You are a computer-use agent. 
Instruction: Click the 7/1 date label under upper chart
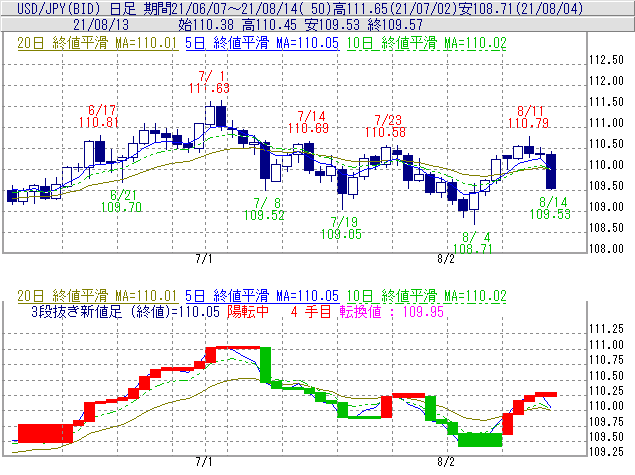point(204,259)
